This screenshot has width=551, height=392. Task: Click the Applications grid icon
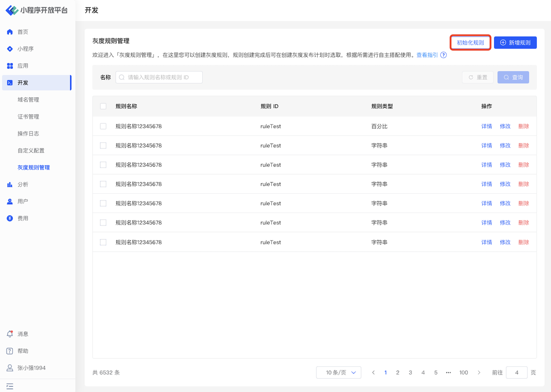pyautogui.click(x=10, y=66)
